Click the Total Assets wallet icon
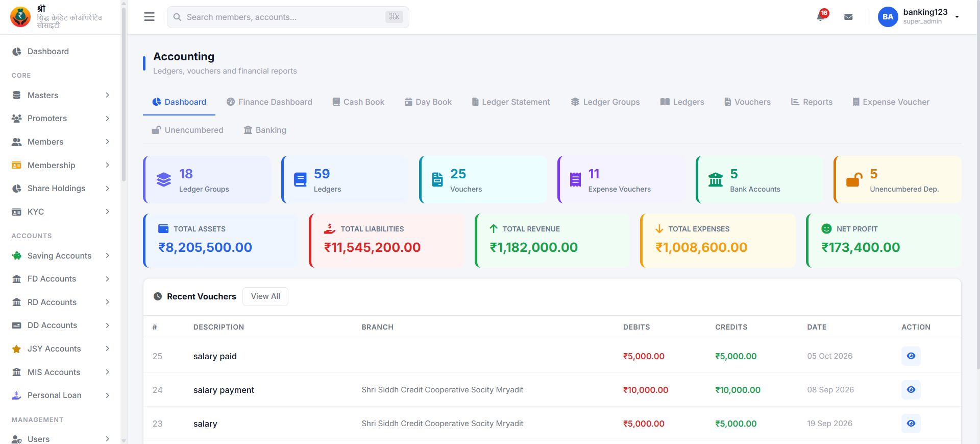This screenshot has height=444, width=980. click(x=163, y=228)
